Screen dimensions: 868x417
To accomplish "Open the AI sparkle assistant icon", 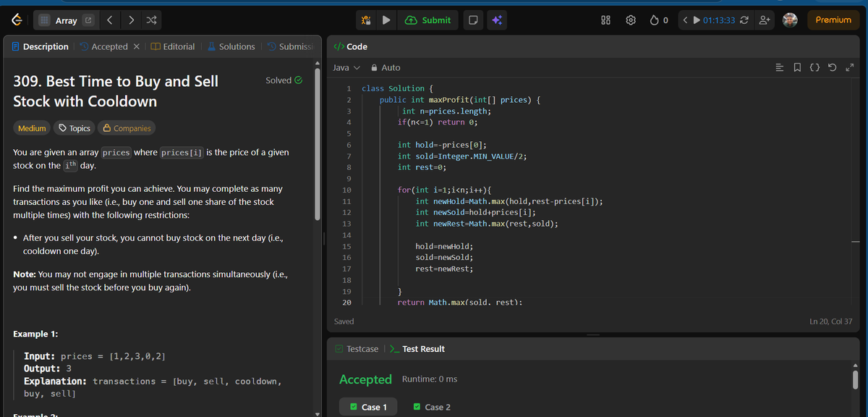I will click(498, 20).
